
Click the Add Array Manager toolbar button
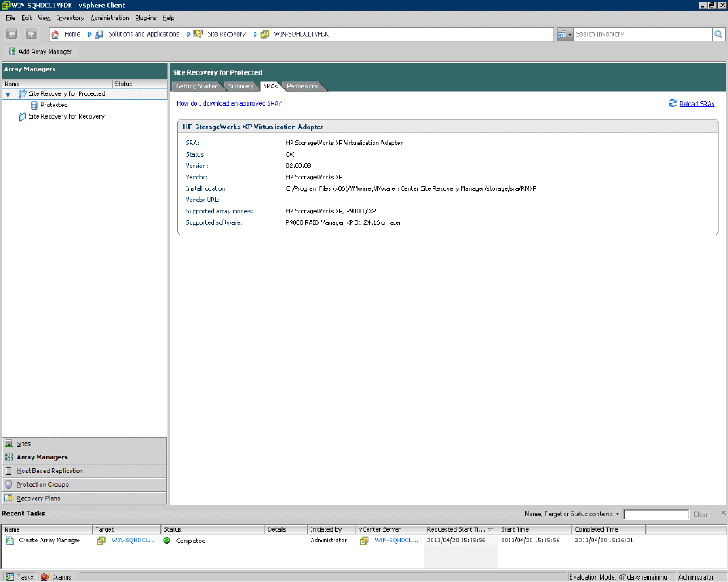[40, 51]
